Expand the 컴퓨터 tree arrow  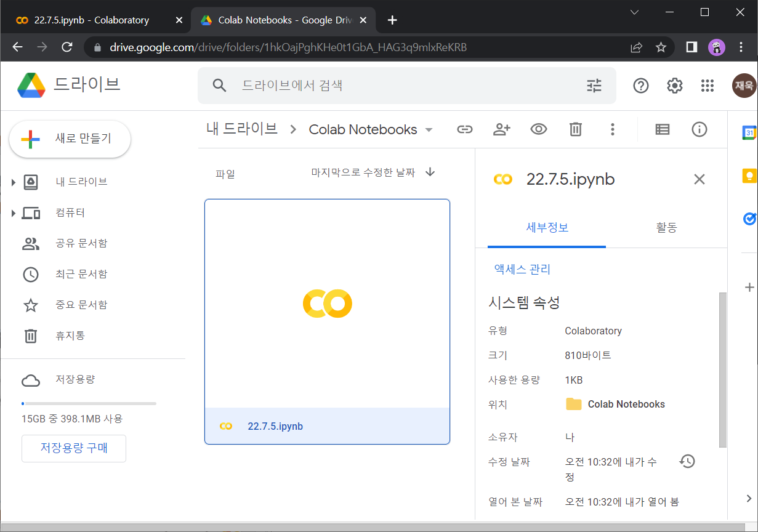14,213
